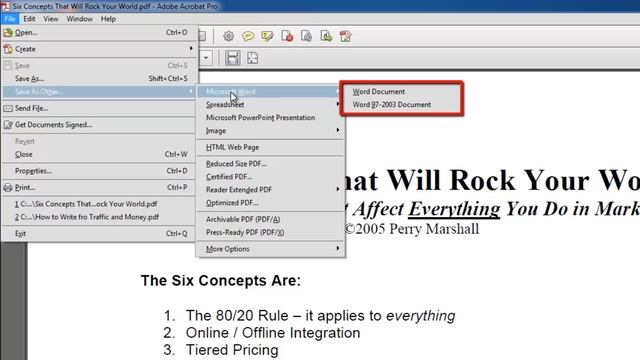Expand the More Options submenu arrow
The height and width of the screenshot is (360, 640).
tap(338, 249)
